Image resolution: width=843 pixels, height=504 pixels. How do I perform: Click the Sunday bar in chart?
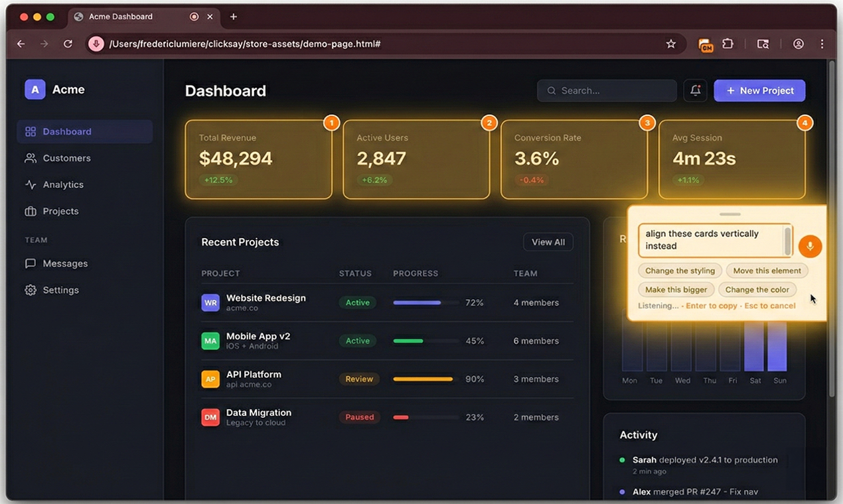[x=777, y=347]
